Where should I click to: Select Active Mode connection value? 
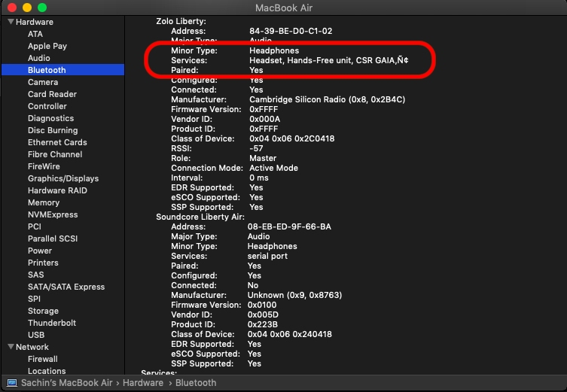point(274,168)
